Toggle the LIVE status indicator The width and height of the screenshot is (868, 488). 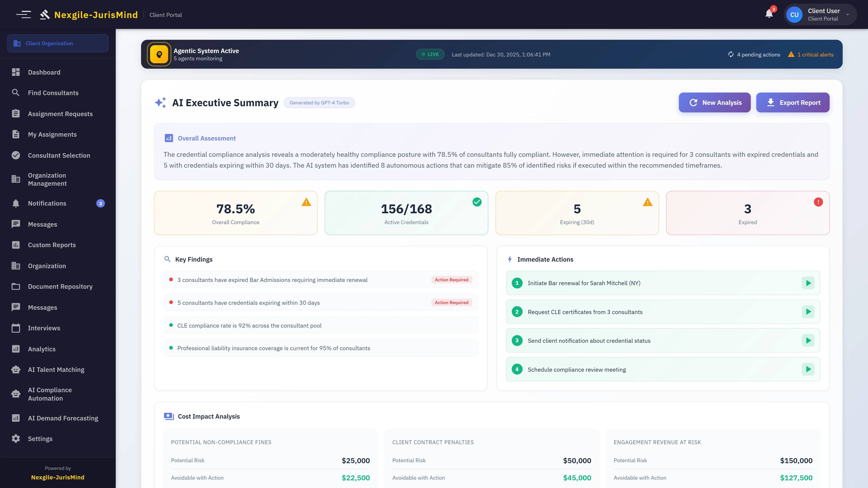[430, 54]
